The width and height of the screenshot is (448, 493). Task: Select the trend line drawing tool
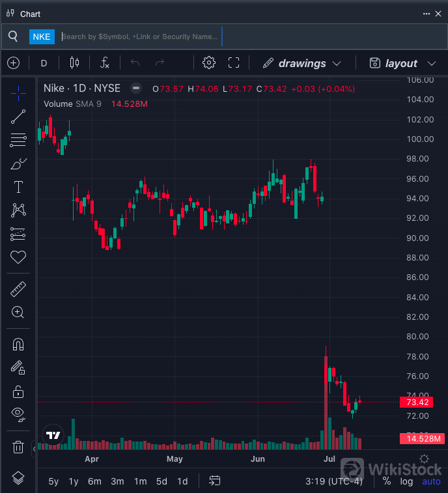18,117
